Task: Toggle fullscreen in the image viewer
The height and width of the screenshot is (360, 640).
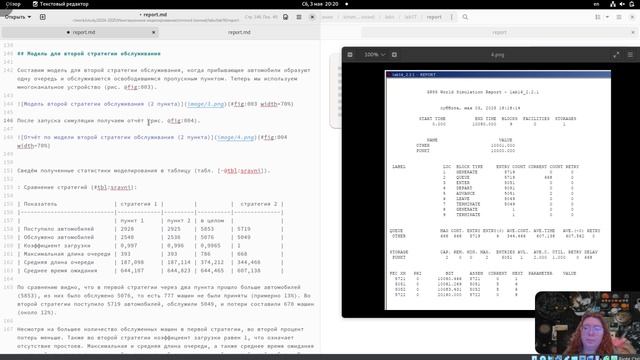Action: pyautogui.click(x=616, y=55)
